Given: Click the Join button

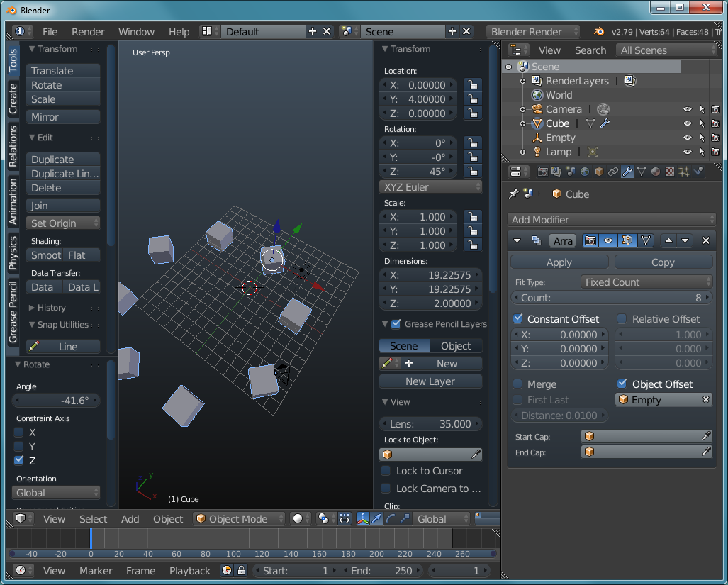Looking at the screenshot, I should pyautogui.click(x=63, y=205).
